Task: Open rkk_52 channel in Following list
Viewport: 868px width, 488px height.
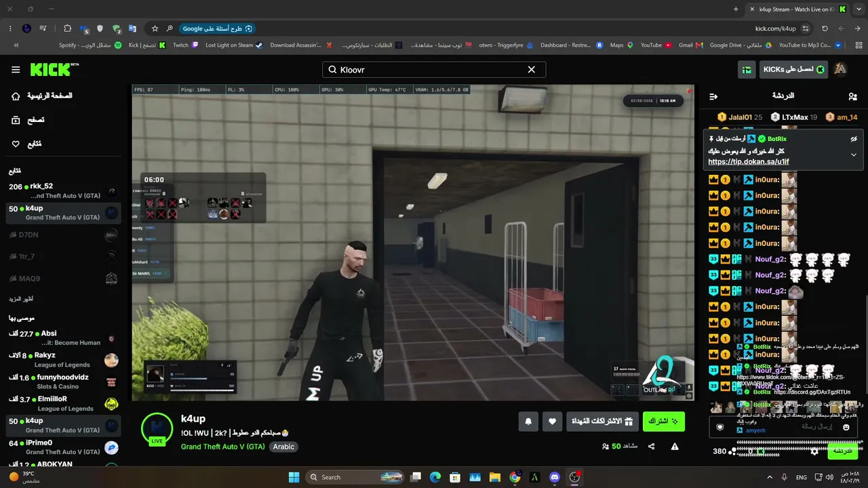Action: (x=64, y=191)
